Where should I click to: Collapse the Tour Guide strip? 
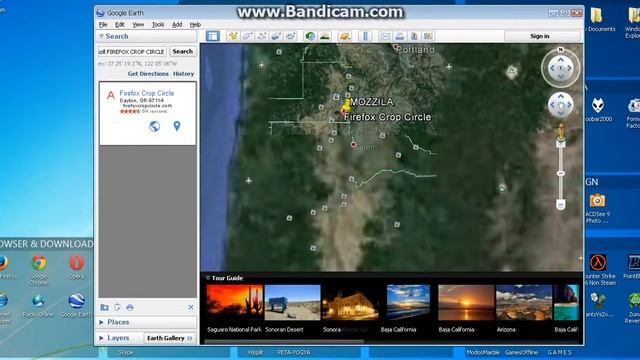pyautogui.click(x=207, y=278)
